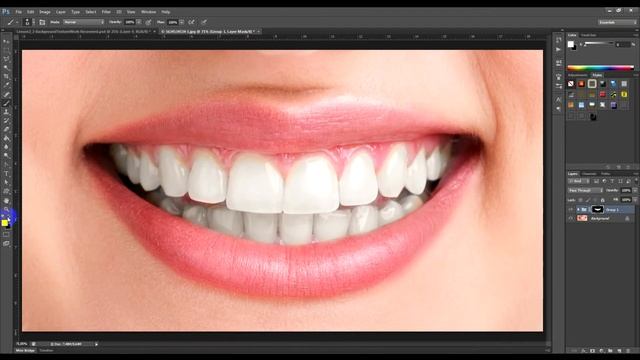
Task: Switch to the Adjustments tab
Action: tap(578, 75)
